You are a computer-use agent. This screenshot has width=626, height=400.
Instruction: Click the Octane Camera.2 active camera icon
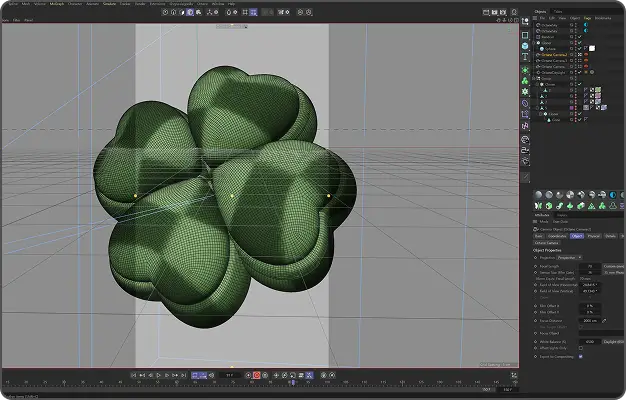tap(580, 55)
